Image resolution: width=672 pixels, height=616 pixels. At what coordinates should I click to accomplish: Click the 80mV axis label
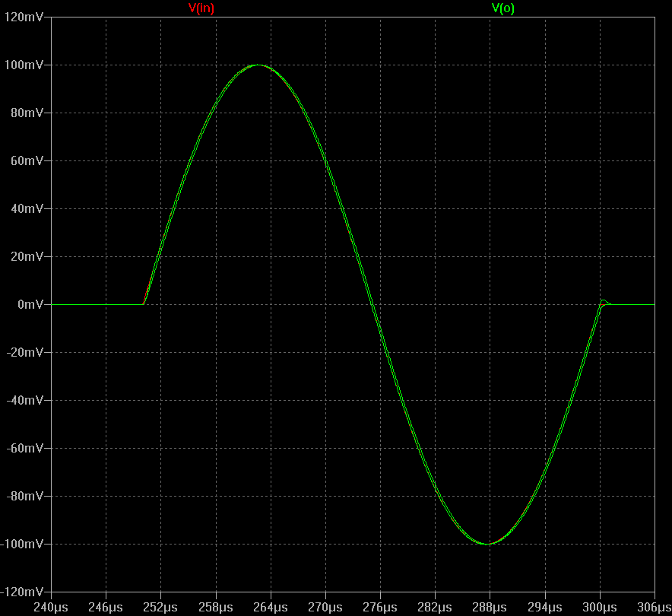click(x=27, y=113)
